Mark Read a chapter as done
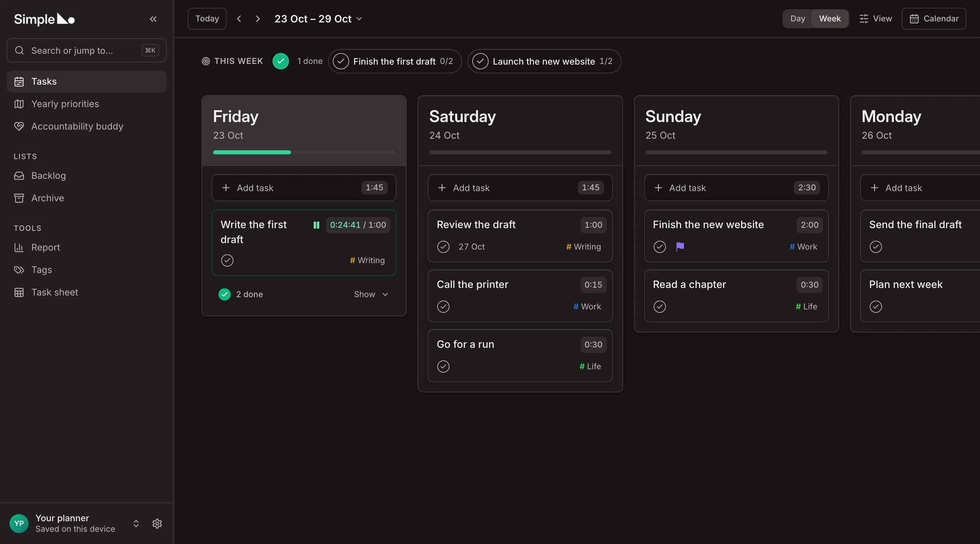Viewport: 980px width, 544px height. click(x=660, y=306)
